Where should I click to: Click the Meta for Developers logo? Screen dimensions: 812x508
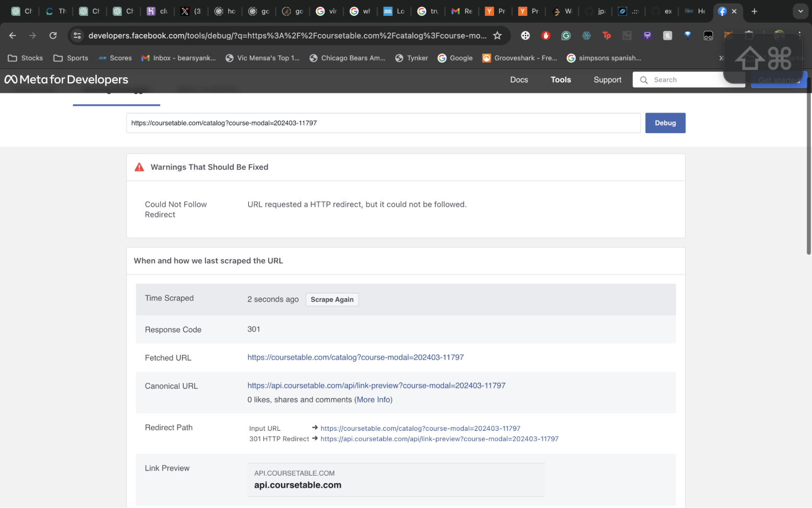click(66, 80)
